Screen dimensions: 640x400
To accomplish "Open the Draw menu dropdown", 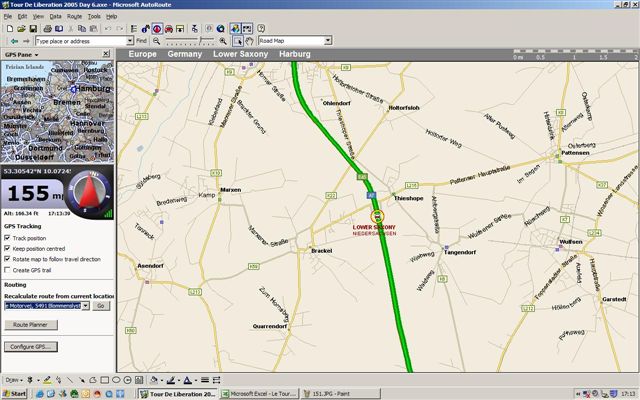I will (14, 380).
